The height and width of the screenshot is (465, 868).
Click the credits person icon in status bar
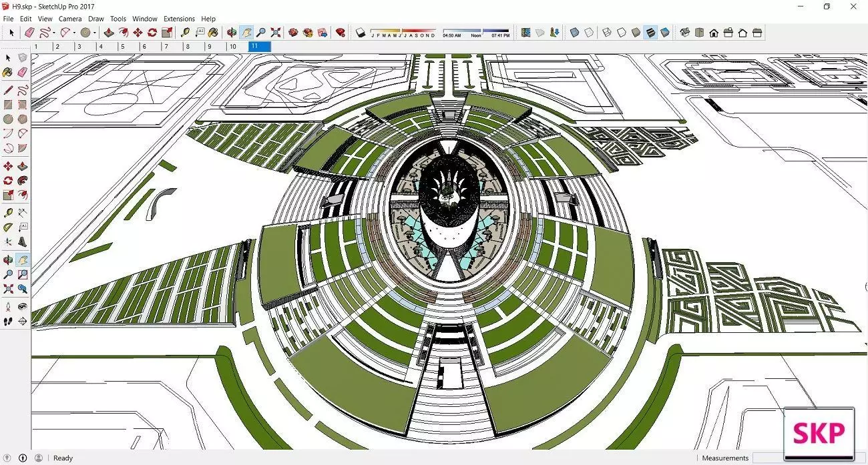[38, 458]
